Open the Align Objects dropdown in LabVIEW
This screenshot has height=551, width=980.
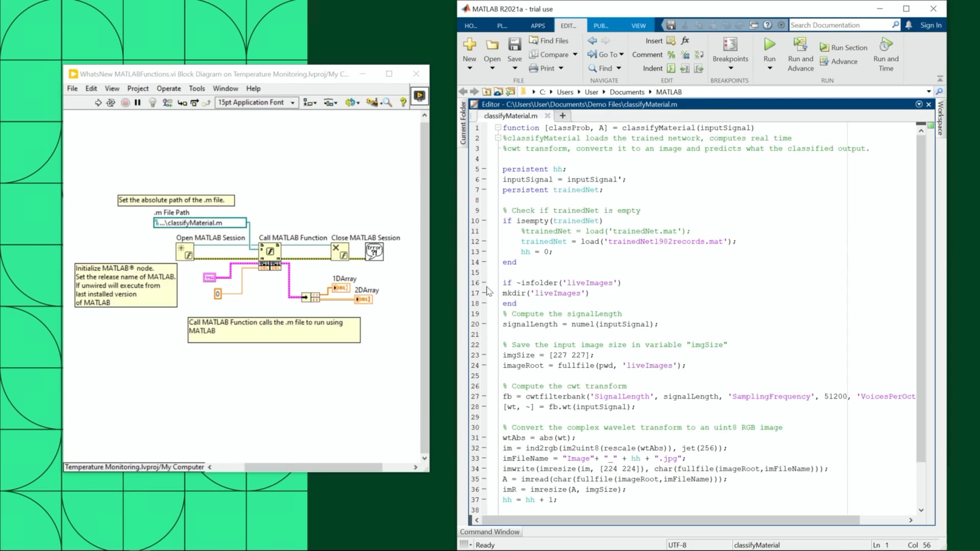[x=310, y=103]
